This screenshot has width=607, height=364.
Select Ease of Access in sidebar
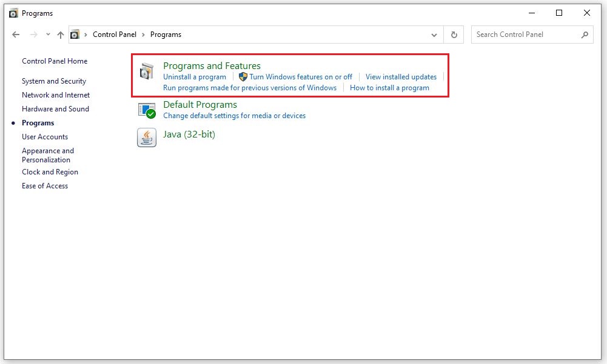[45, 186]
